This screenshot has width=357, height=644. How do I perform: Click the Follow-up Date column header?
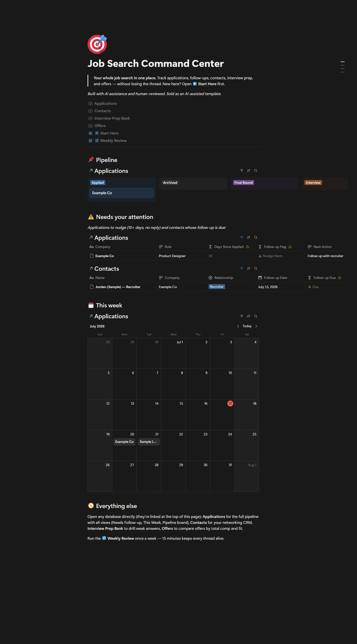click(281, 278)
